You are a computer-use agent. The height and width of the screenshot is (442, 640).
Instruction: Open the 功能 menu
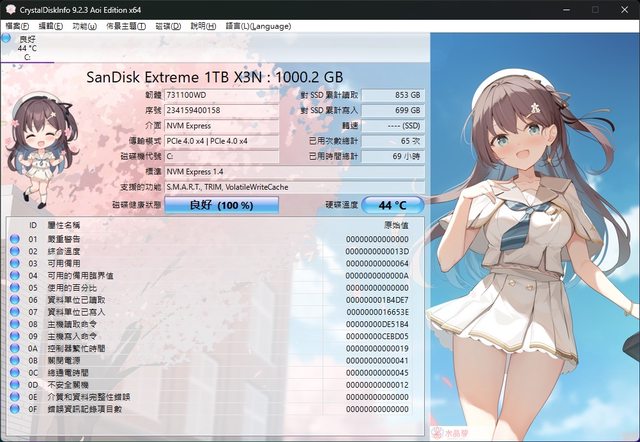click(84, 24)
